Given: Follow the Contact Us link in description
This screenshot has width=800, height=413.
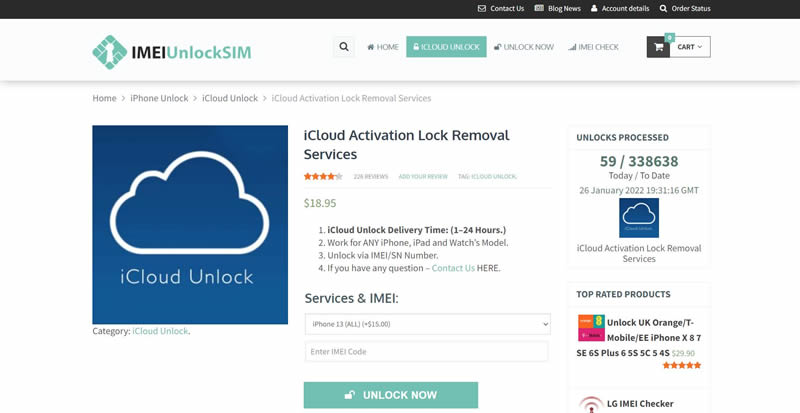Looking at the screenshot, I should [453, 268].
